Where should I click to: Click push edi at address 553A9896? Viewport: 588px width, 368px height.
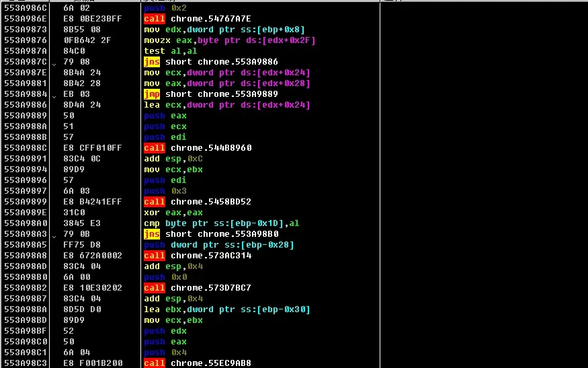point(165,180)
